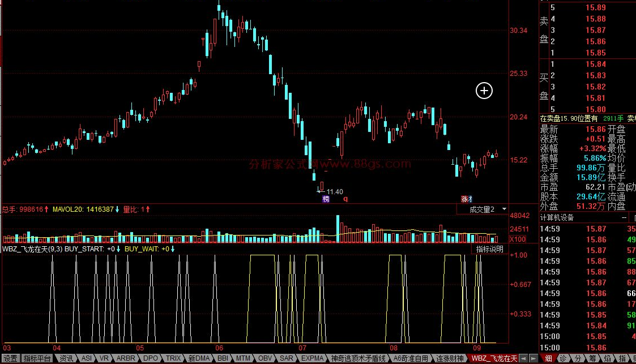636x364 pixels.
Task: Click the 榜 marker below the 11.40 low
Action: tap(326, 199)
